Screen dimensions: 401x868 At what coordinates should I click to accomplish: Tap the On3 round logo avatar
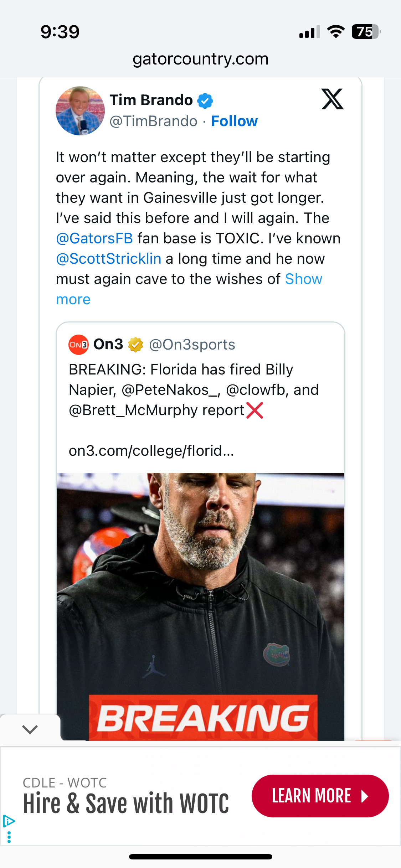coord(78,345)
